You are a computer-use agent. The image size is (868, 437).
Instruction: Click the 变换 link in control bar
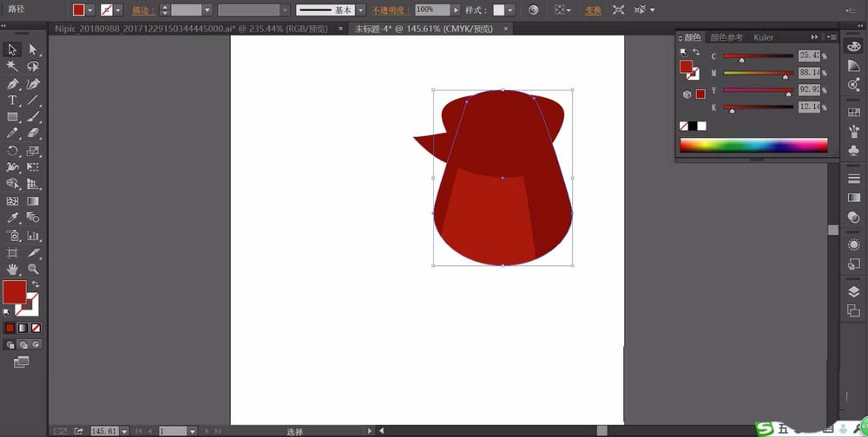click(x=593, y=10)
